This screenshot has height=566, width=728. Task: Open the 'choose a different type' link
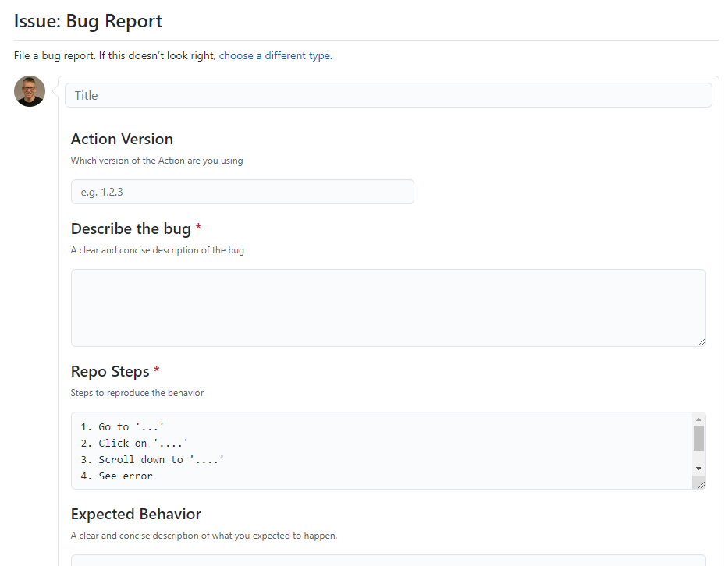point(275,55)
